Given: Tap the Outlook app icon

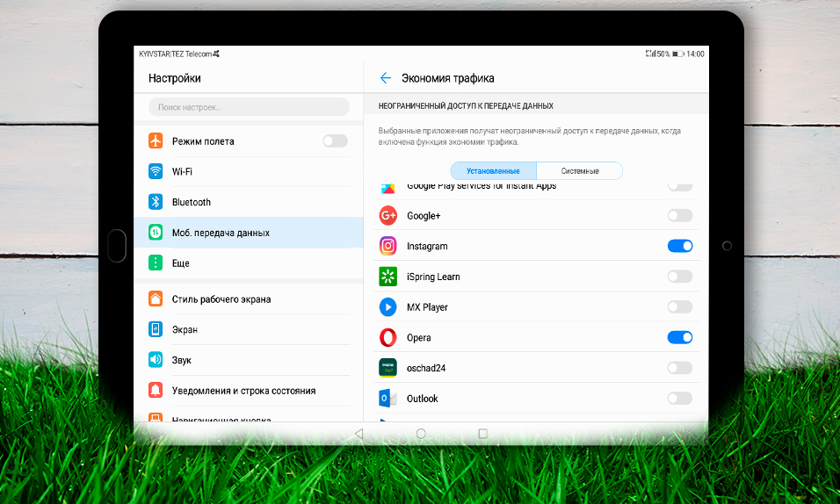Looking at the screenshot, I should pyautogui.click(x=387, y=399).
